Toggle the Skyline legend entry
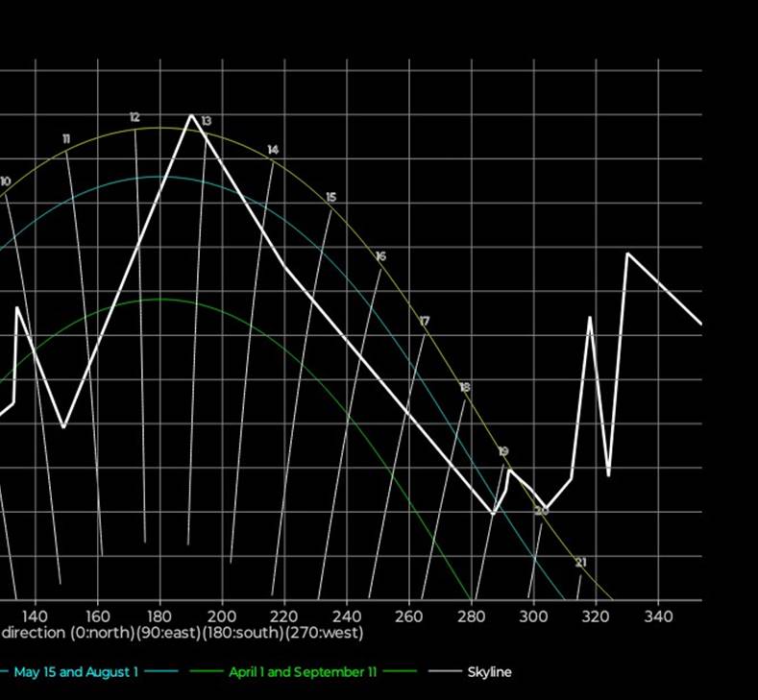The image size is (758, 700). click(489, 672)
